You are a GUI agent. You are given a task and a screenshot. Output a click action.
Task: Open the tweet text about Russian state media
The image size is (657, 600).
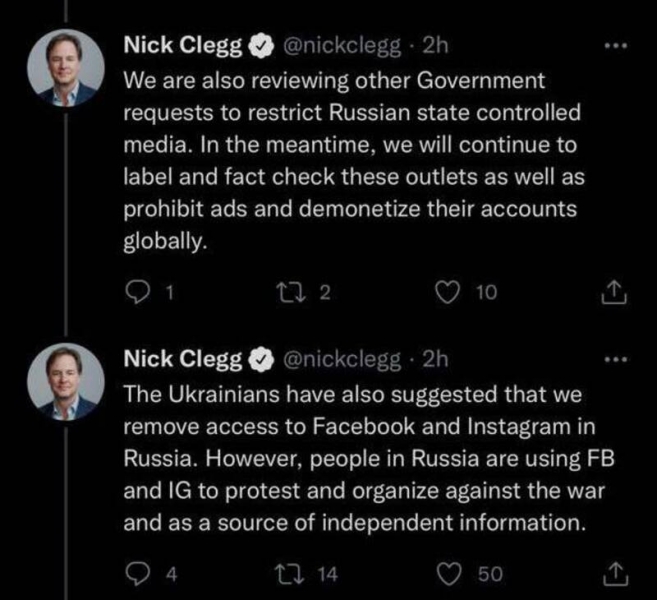coord(350,159)
